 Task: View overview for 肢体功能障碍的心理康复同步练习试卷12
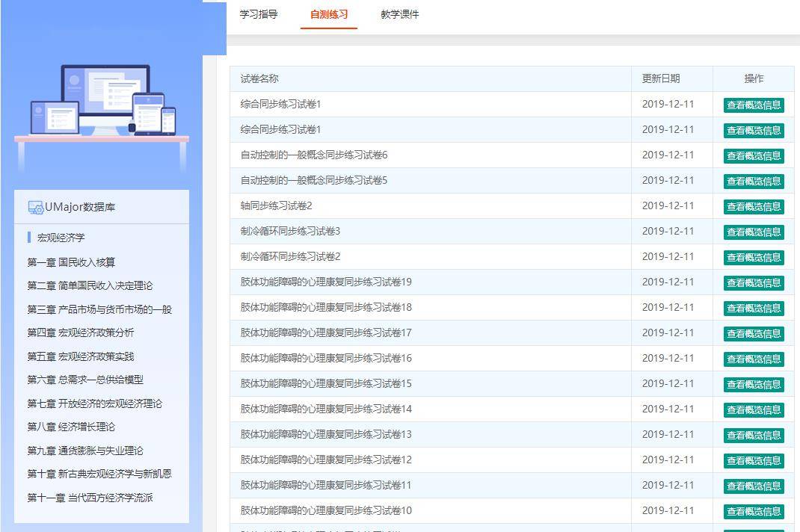click(x=754, y=461)
